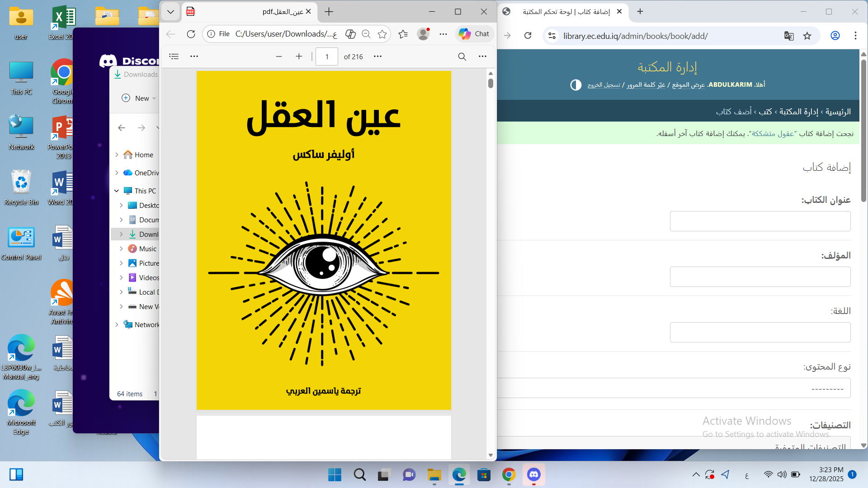Open the Chrome three-dot menu
This screenshot has height=488, width=868.
coord(855,36)
